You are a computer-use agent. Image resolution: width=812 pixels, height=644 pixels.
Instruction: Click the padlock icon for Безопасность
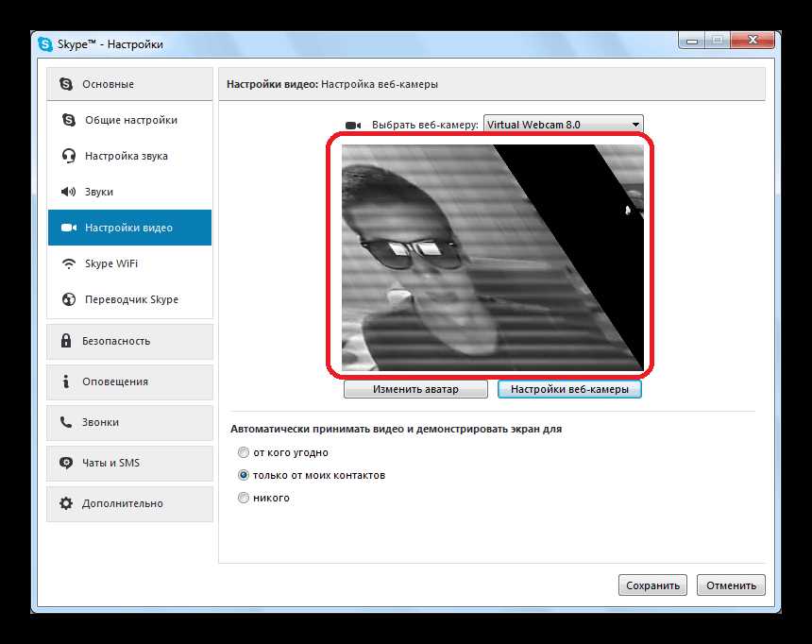coord(65,341)
